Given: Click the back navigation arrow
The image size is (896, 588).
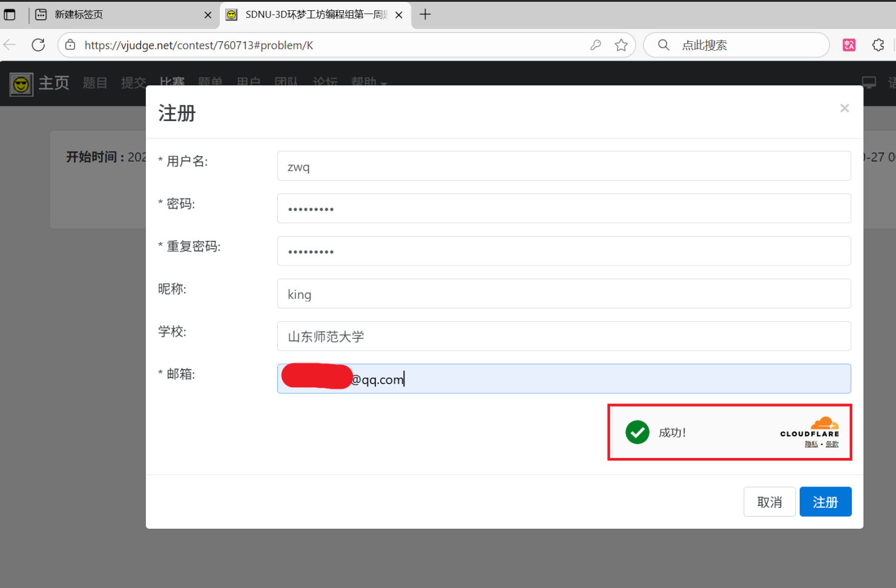Looking at the screenshot, I should pos(10,45).
